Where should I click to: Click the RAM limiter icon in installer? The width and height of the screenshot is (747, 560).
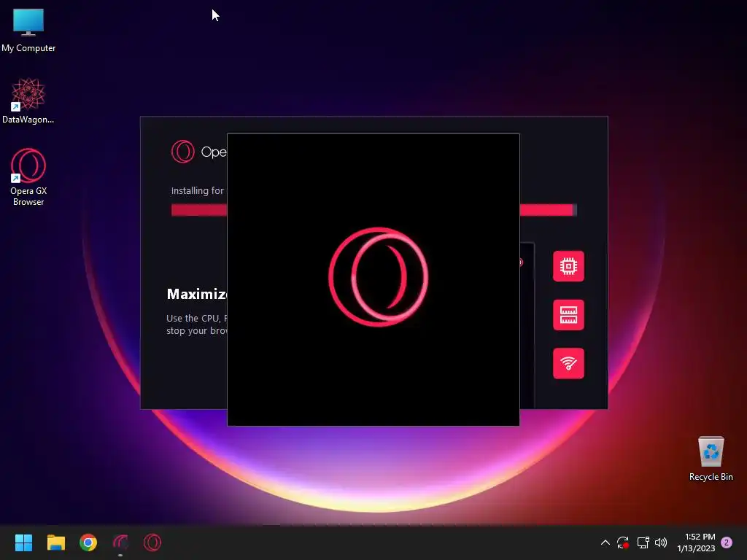click(568, 315)
